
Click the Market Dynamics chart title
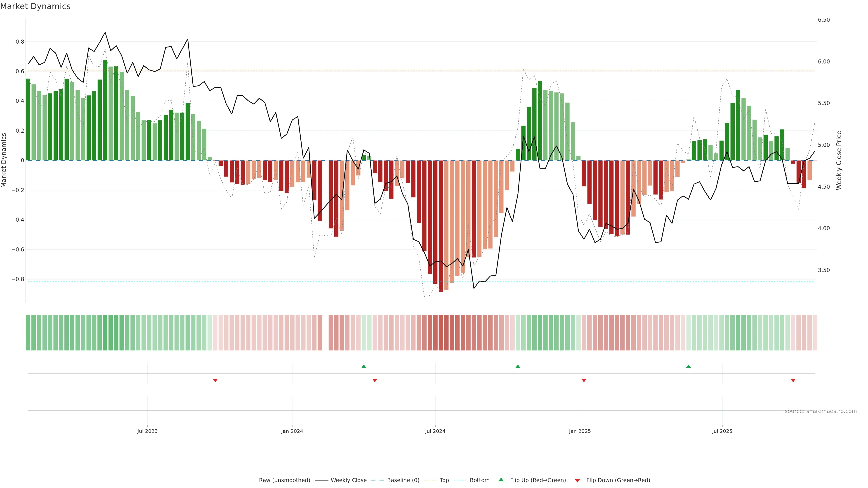point(35,6)
